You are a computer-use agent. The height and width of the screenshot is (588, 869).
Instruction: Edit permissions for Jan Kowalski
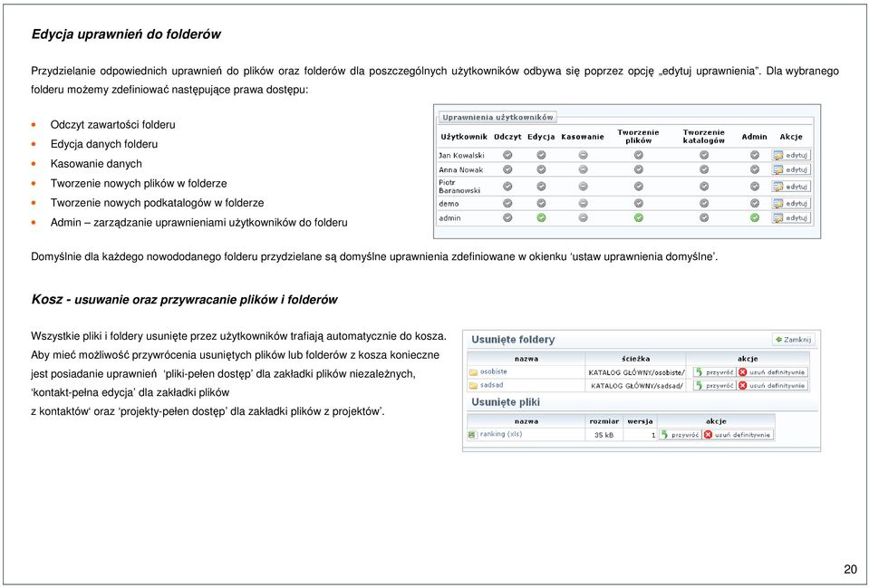click(x=791, y=155)
